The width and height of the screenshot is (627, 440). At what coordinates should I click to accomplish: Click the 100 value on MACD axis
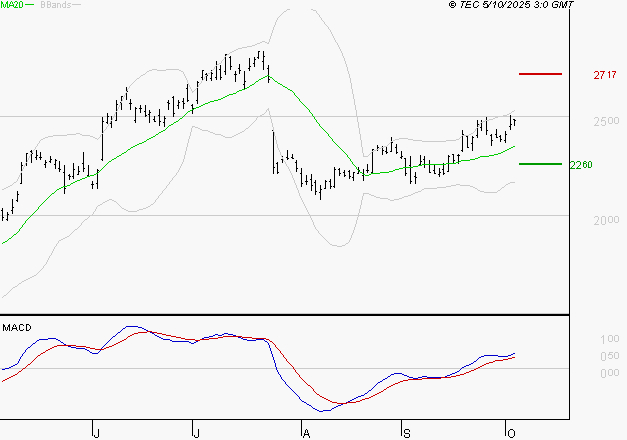[x=608, y=341]
